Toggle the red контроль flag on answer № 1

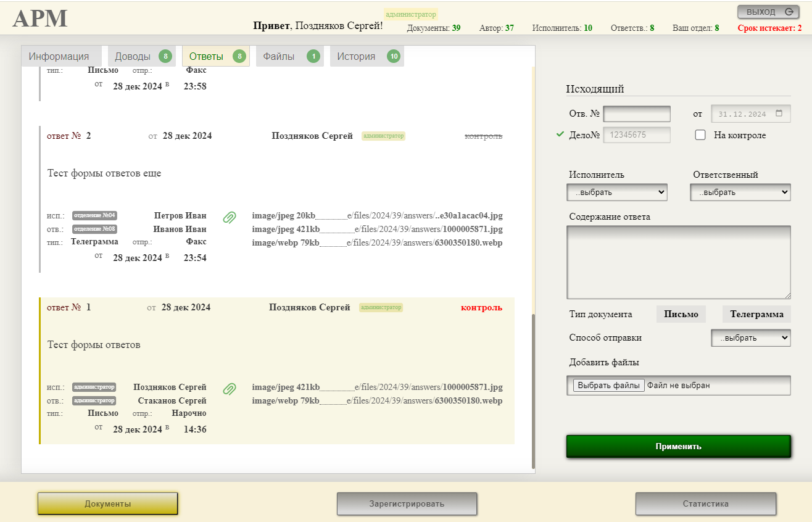click(x=481, y=307)
